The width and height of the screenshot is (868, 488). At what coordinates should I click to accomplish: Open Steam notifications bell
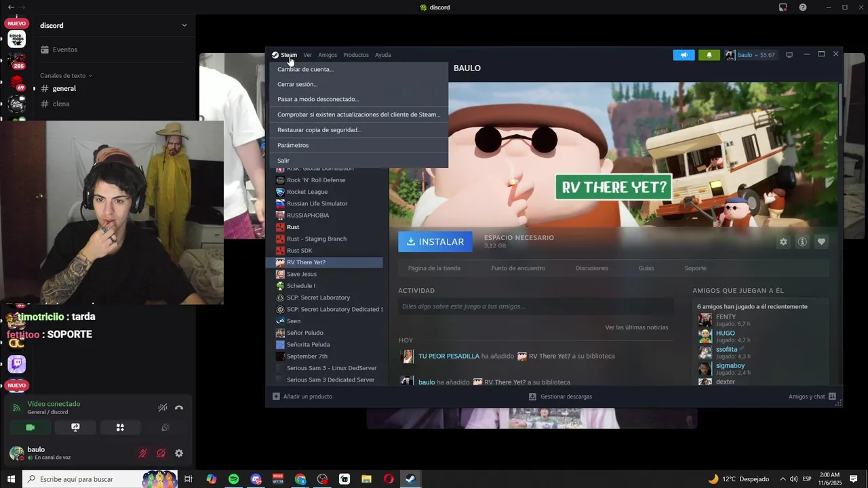709,55
